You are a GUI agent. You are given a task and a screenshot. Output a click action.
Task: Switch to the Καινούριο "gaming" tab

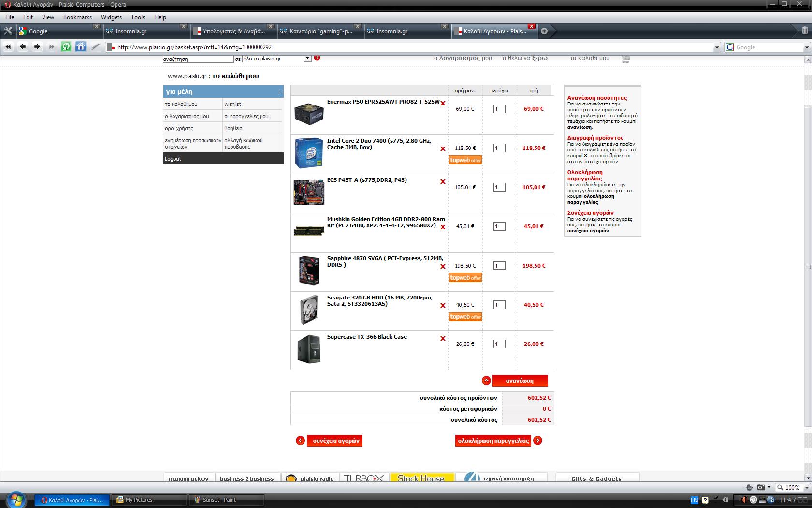pyautogui.click(x=319, y=31)
